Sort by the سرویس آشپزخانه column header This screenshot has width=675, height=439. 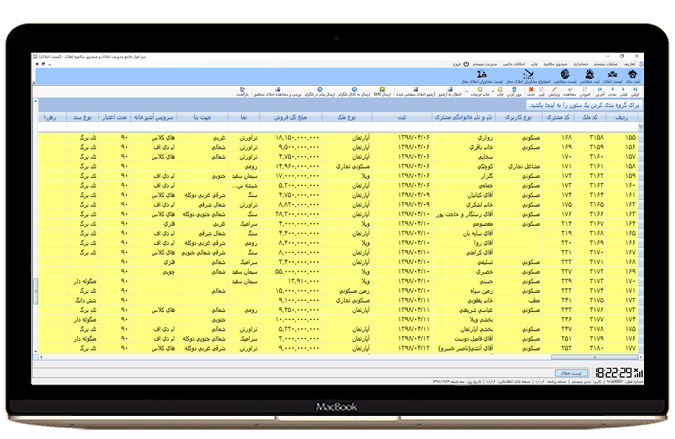pyautogui.click(x=154, y=117)
